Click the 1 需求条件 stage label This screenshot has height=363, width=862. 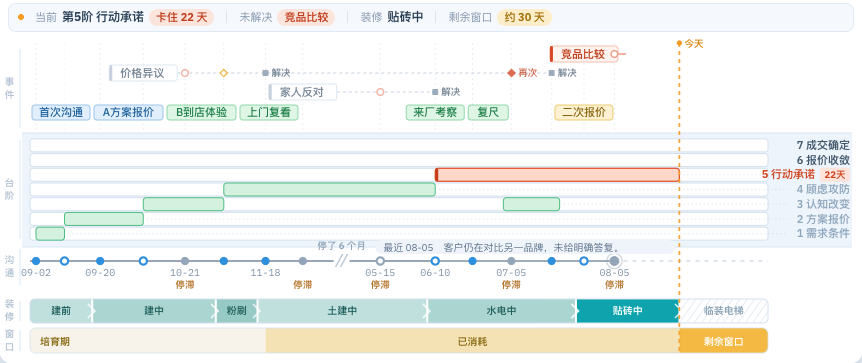pyautogui.click(x=823, y=233)
